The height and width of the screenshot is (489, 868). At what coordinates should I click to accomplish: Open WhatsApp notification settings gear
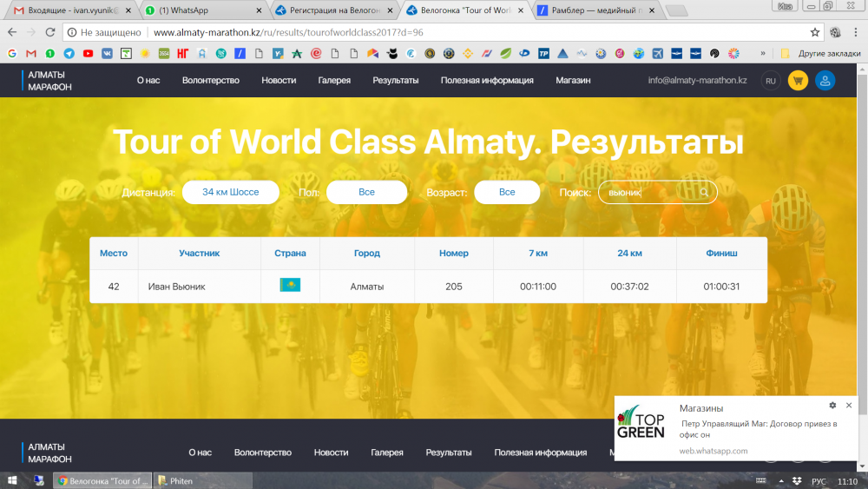pos(832,406)
